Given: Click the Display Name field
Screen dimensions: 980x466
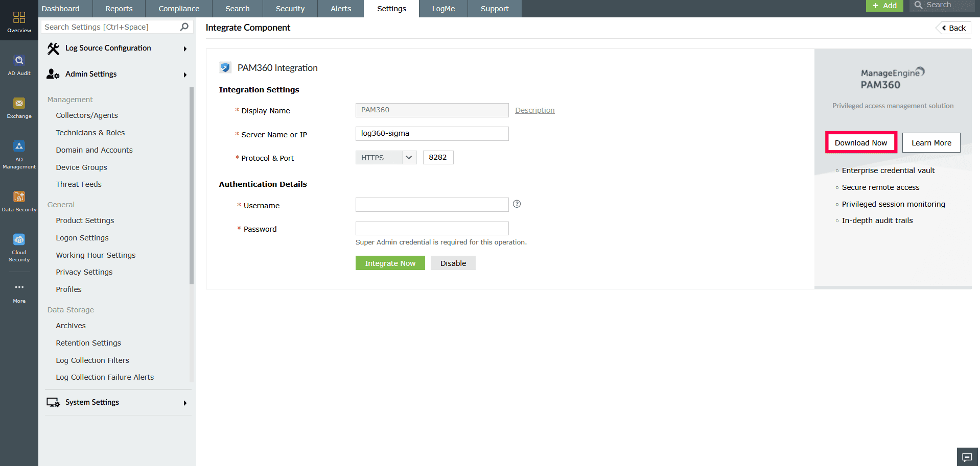Looking at the screenshot, I should [x=432, y=110].
